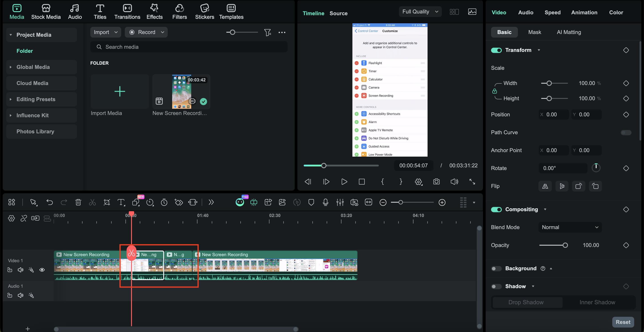Image resolution: width=644 pixels, height=332 pixels.
Task: Hide the Video 1 track with eye icon
Action: [x=42, y=270]
